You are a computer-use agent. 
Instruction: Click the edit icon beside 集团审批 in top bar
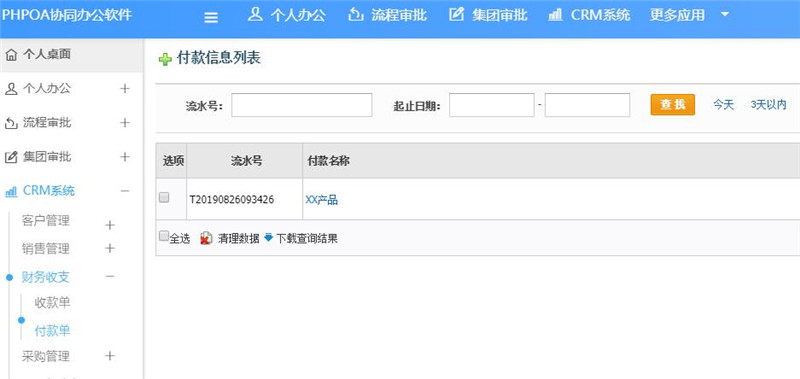456,15
